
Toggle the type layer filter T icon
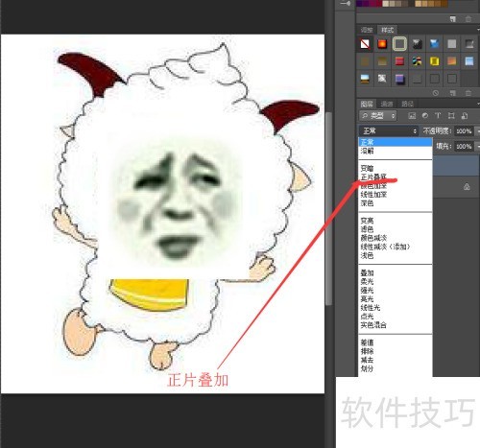(438, 116)
